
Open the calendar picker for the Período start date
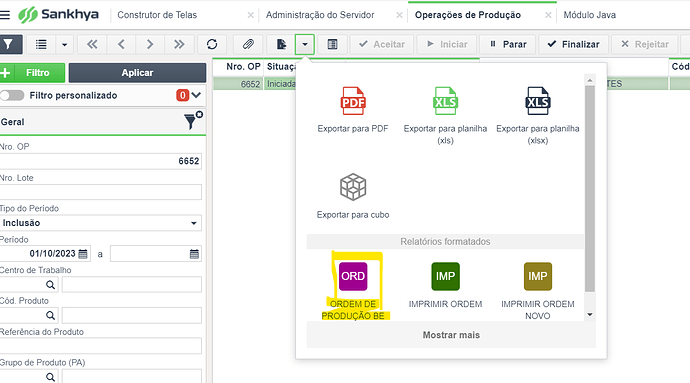83,254
